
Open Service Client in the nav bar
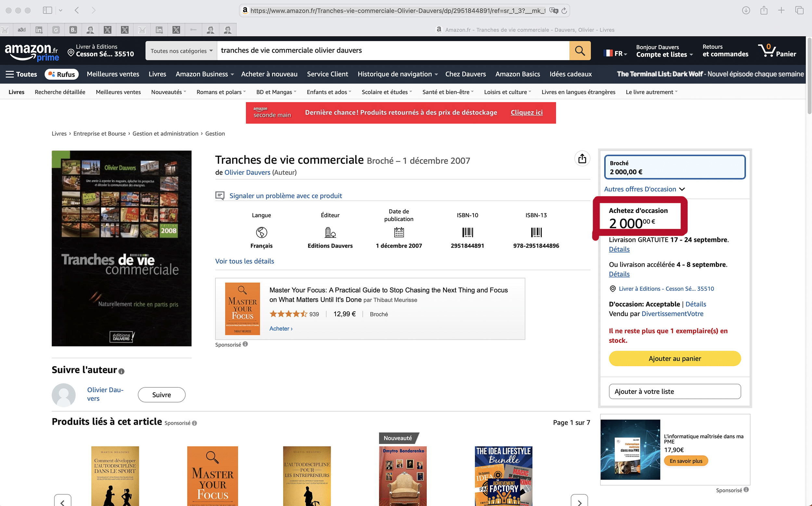[x=327, y=74]
